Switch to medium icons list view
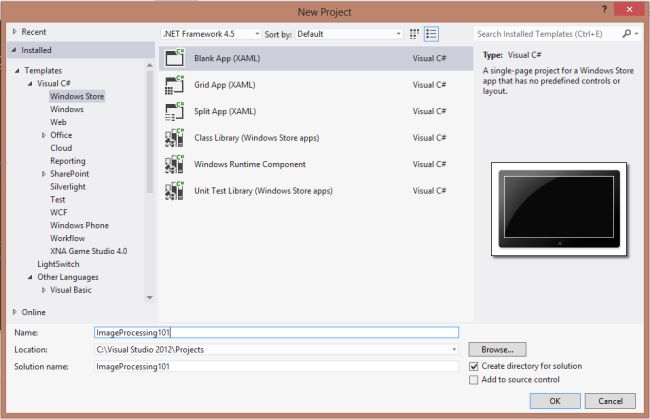The width and height of the screenshot is (650, 419). click(431, 34)
